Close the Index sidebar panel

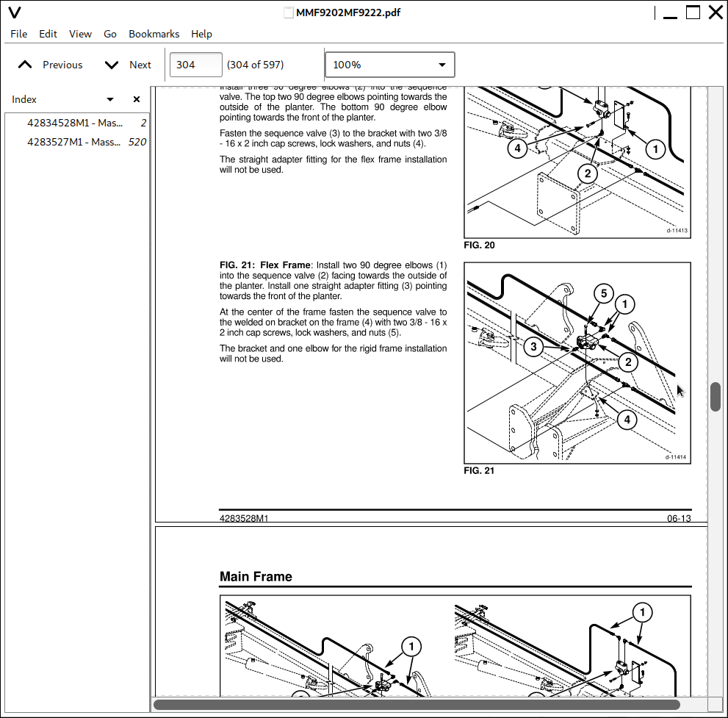[x=136, y=99]
